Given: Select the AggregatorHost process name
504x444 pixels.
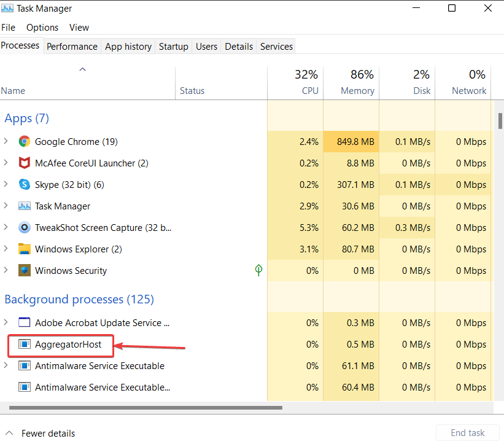Looking at the screenshot, I should (68, 345).
